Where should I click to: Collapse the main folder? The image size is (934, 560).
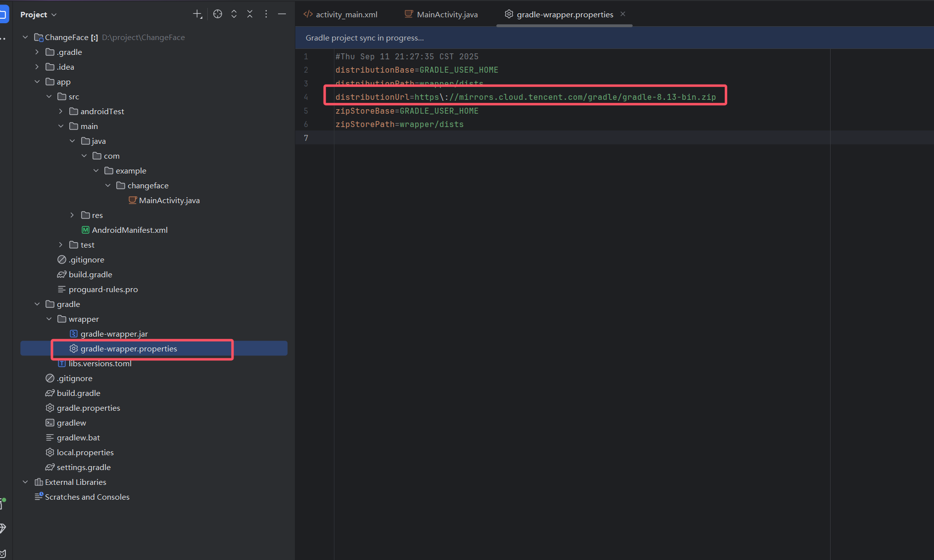pyautogui.click(x=61, y=126)
